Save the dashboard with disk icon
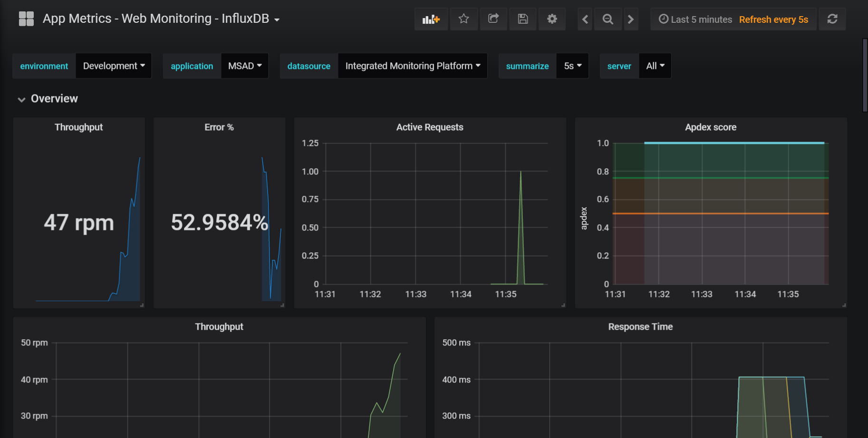Image resolution: width=868 pixels, height=438 pixels. click(523, 19)
